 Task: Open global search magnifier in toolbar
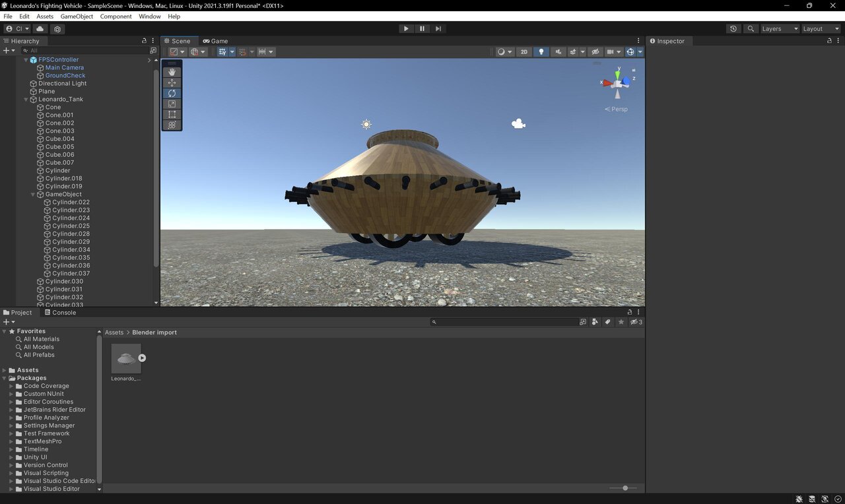[751, 29]
